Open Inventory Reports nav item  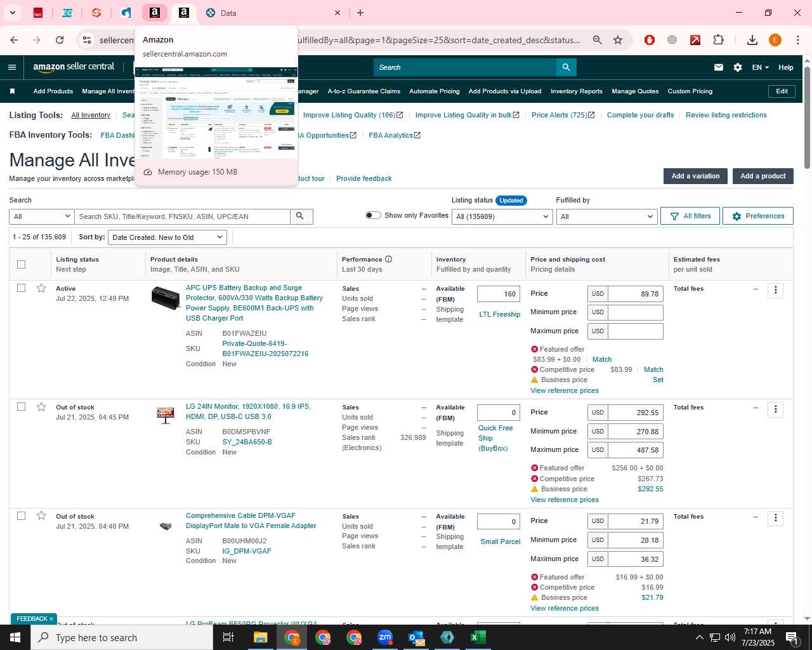(x=577, y=91)
